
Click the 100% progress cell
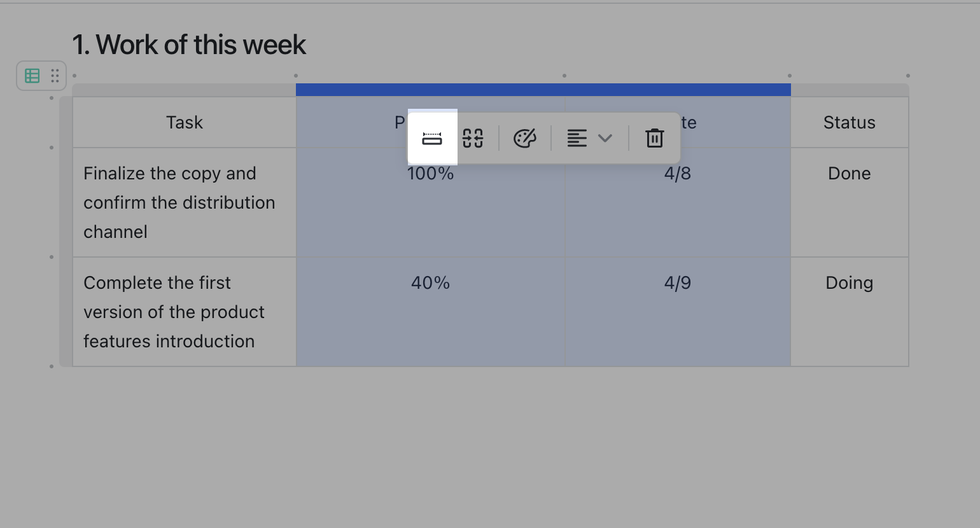pos(430,173)
